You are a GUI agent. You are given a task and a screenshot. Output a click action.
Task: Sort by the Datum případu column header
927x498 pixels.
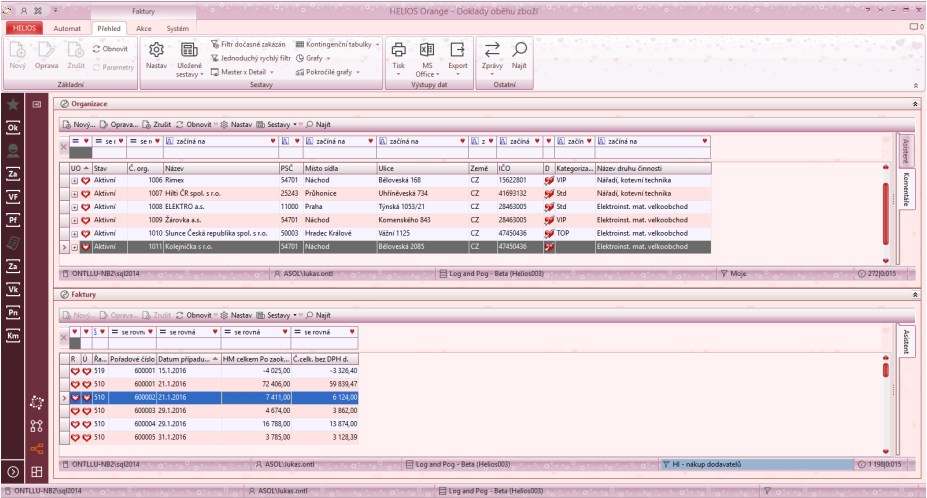[189, 359]
